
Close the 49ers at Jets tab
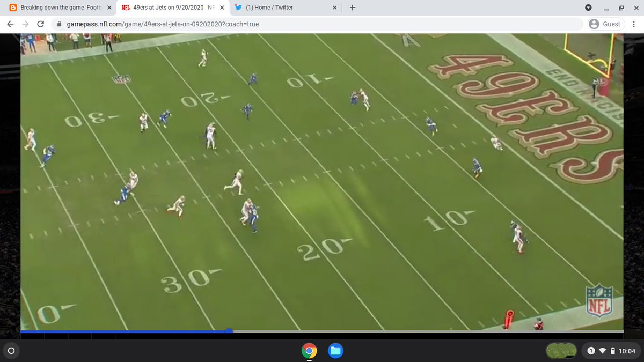tap(222, 8)
